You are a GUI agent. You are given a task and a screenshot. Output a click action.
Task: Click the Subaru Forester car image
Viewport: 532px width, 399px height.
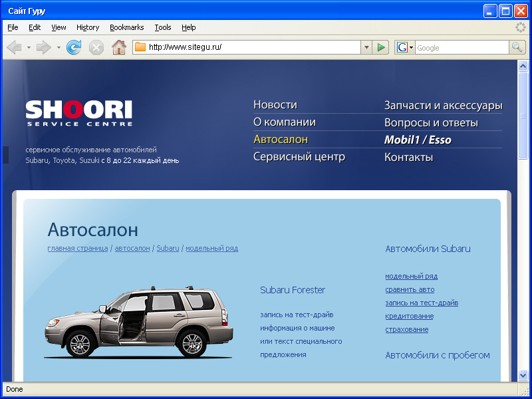pyautogui.click(x=138, y=322)
